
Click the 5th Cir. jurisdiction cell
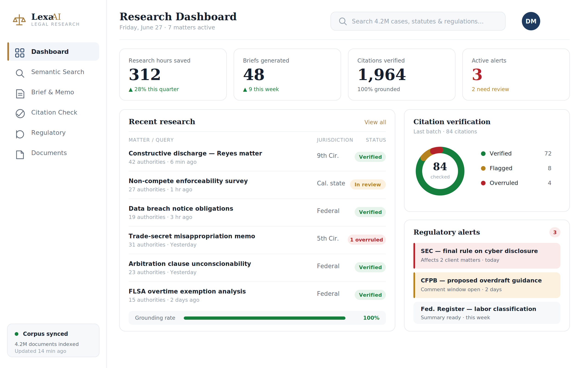coord(328,239)
